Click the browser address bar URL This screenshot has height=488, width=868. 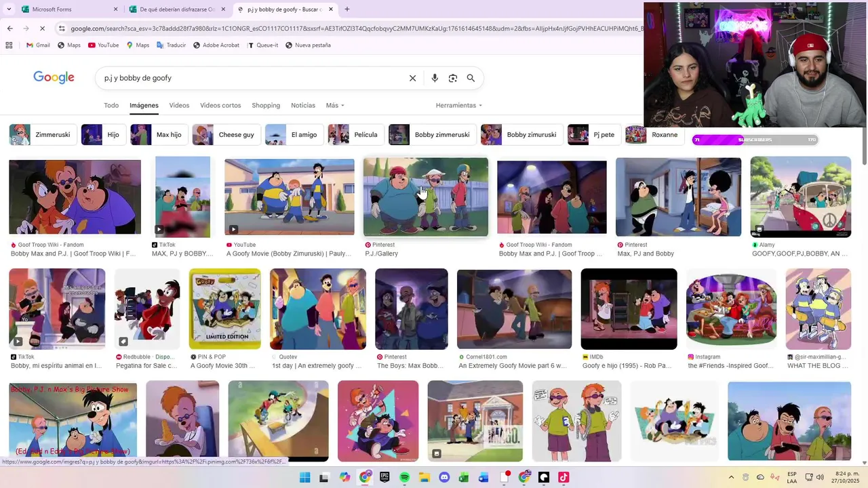point(353,28)
